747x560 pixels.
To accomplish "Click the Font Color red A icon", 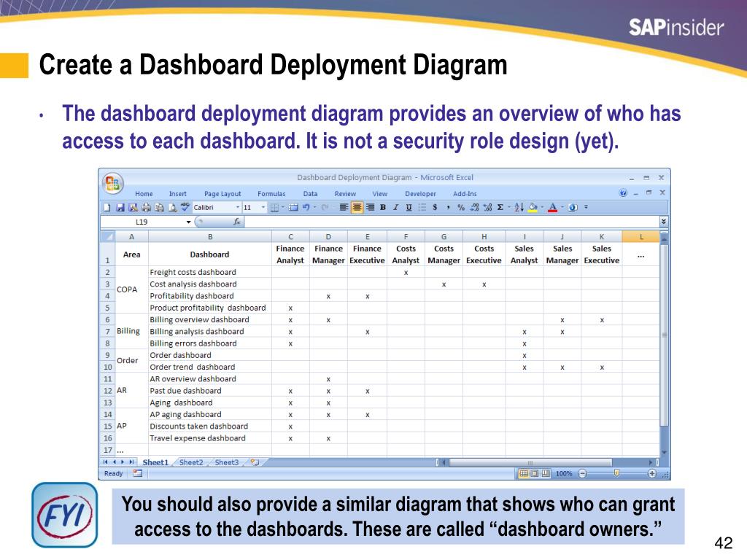I will point(553,207).
